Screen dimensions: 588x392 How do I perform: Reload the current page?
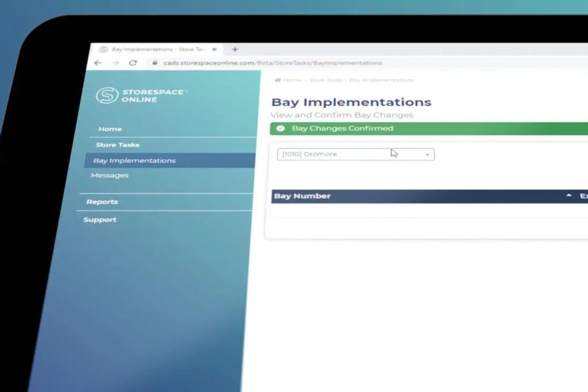click(133, 63)
